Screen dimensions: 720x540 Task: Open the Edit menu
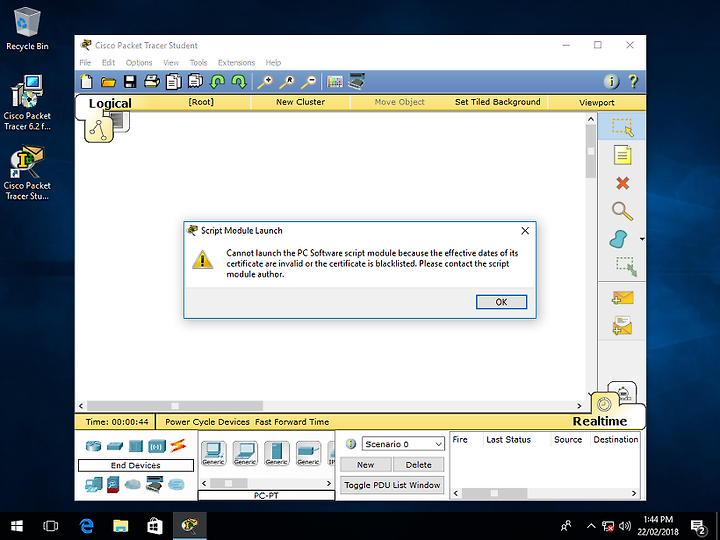point(108,62)
